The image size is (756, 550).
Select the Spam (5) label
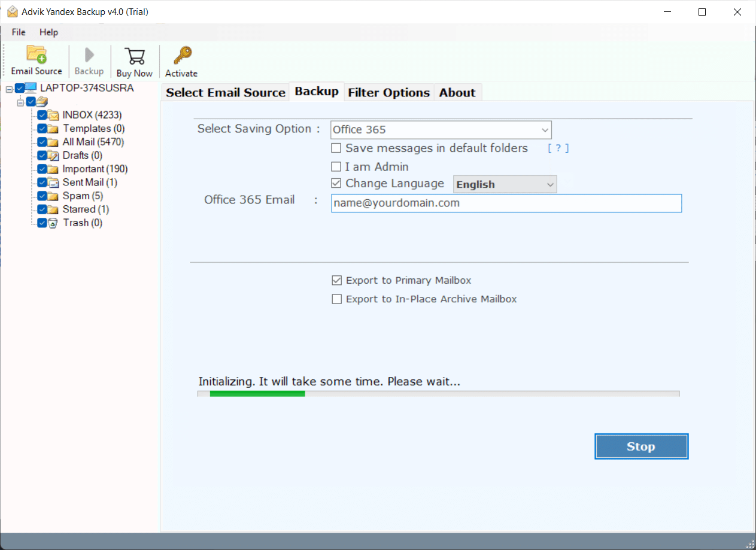[83, 196]
